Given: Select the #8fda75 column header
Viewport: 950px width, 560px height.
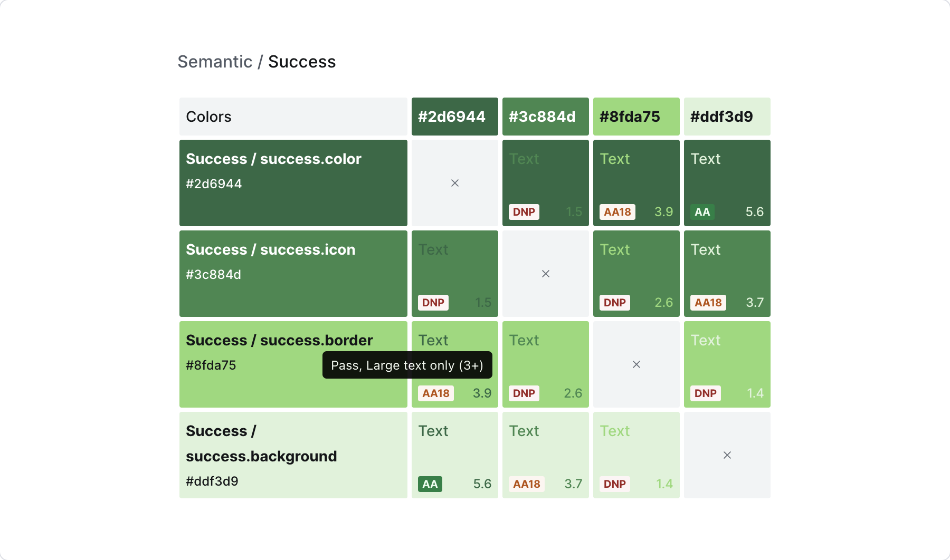Looking at the screenshot, I should pyautogui.click(x=636, y=117).
